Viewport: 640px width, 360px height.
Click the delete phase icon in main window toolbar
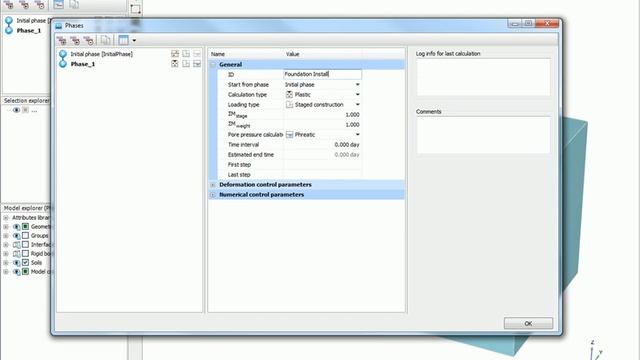coord(40,4)
